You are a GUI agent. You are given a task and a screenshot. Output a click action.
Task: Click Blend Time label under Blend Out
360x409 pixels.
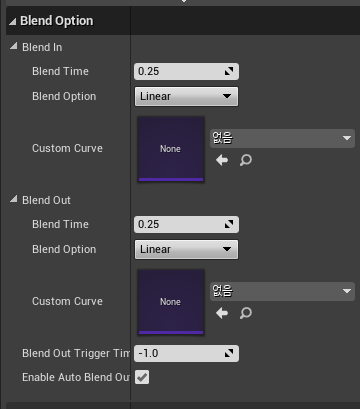(60, 224)
